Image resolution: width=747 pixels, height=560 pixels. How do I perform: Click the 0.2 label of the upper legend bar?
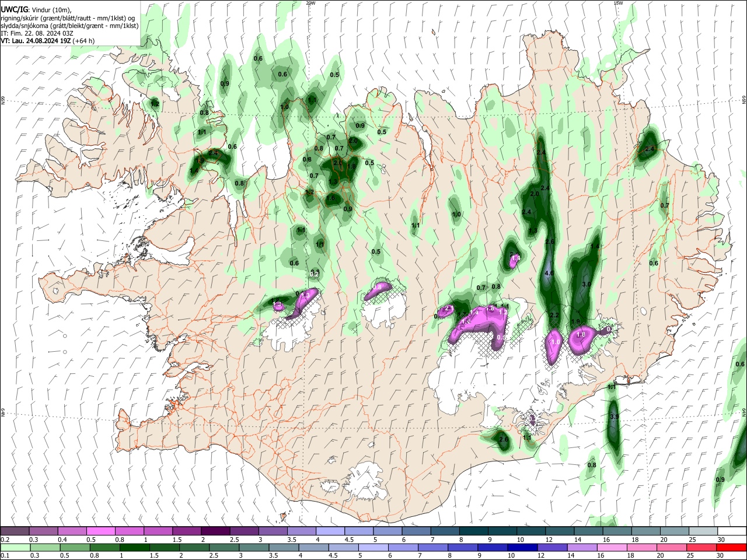pos(5,540)
